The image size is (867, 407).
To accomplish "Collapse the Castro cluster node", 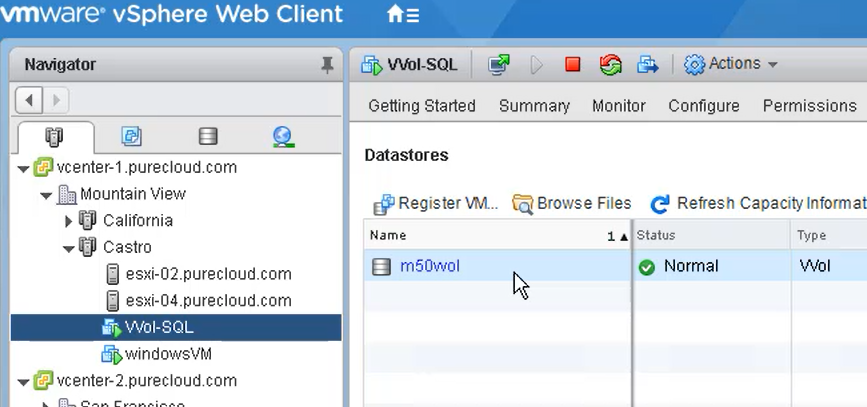I will [x=69, y=249].
